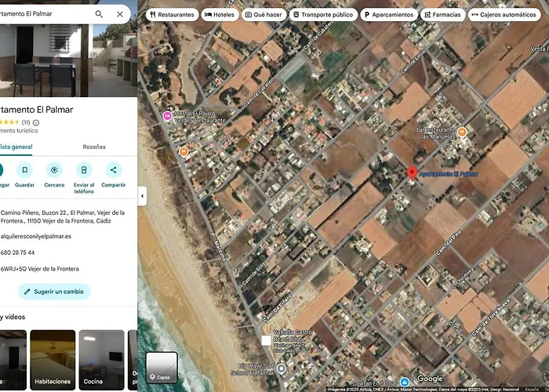The height and width of the screenshot is (392, 549).
Task: Click the Google logo on the map
Action: click(430, 379)
